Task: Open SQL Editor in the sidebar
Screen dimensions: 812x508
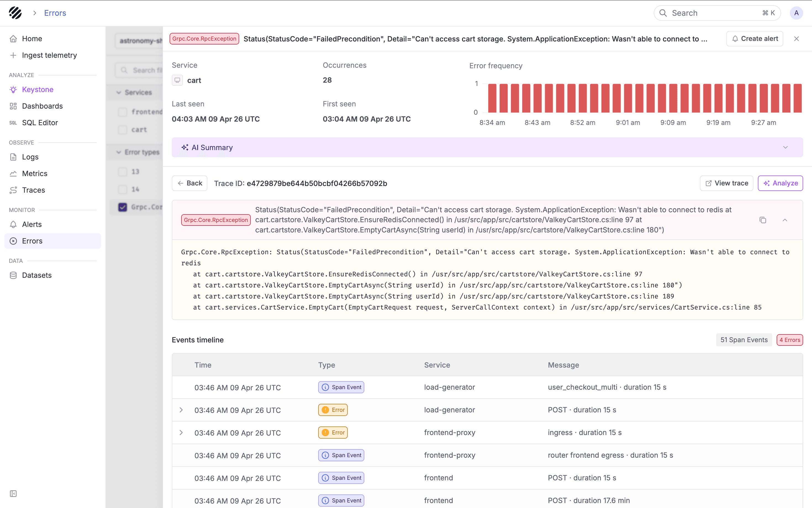Action: pyautogui.click(x=53, y=123)
